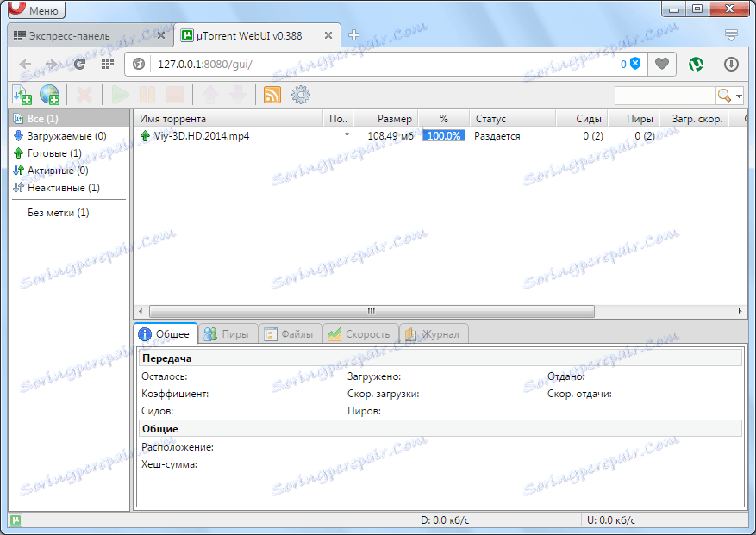Image resolution: width=756 pixels, height=535 pixels.
Task: Click the 100.0% progress bar of Viy-3D.HD.2014.mp4
Action: 443,135
